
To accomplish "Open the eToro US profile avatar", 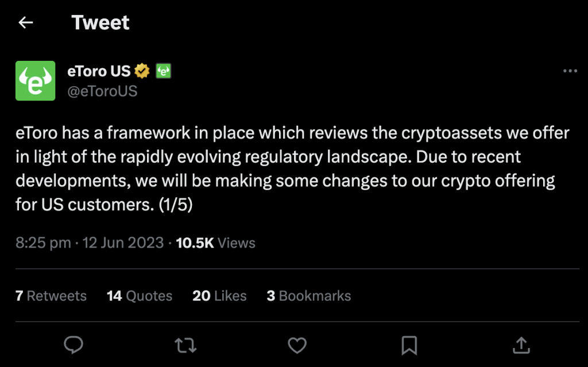I will (36, 81).
